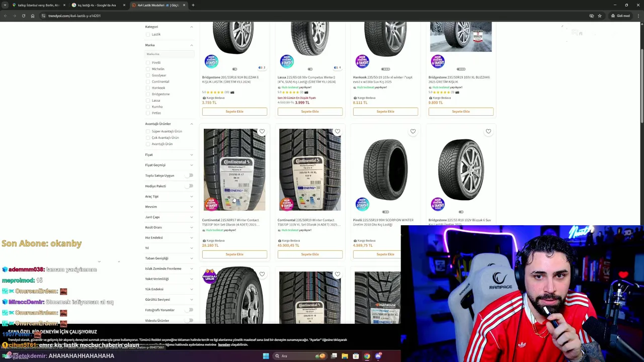Open File Explorer from taskbar

[x=345, y=356]
